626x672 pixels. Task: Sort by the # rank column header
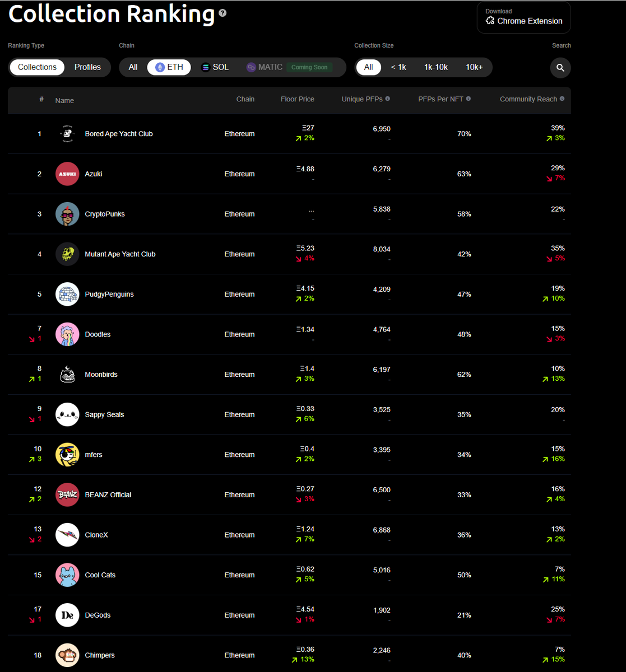click(41, 99)
